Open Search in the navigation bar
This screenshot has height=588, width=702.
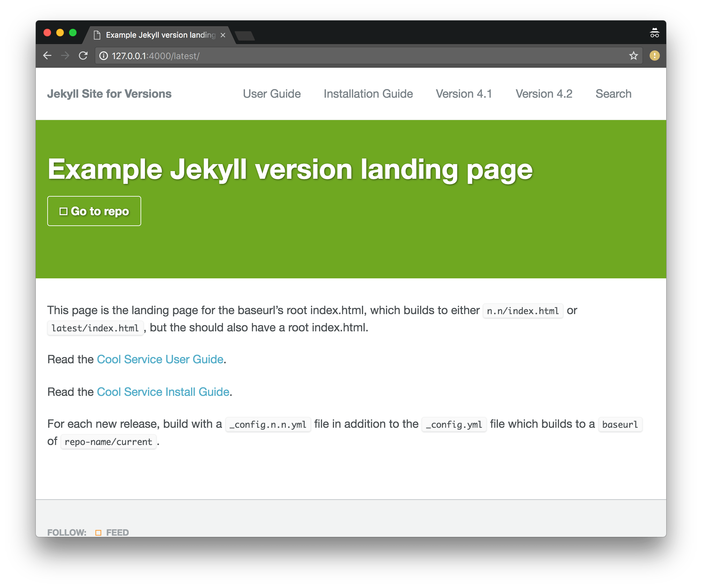coord(614,94)
